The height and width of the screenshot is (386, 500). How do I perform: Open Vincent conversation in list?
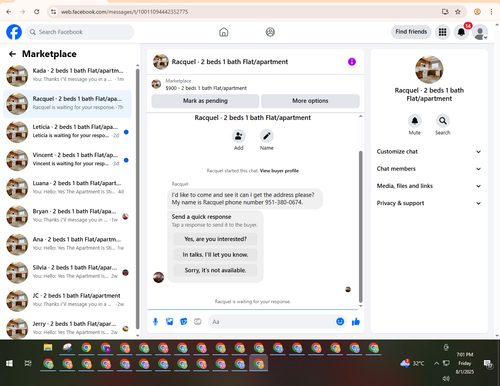pos(67,160)
